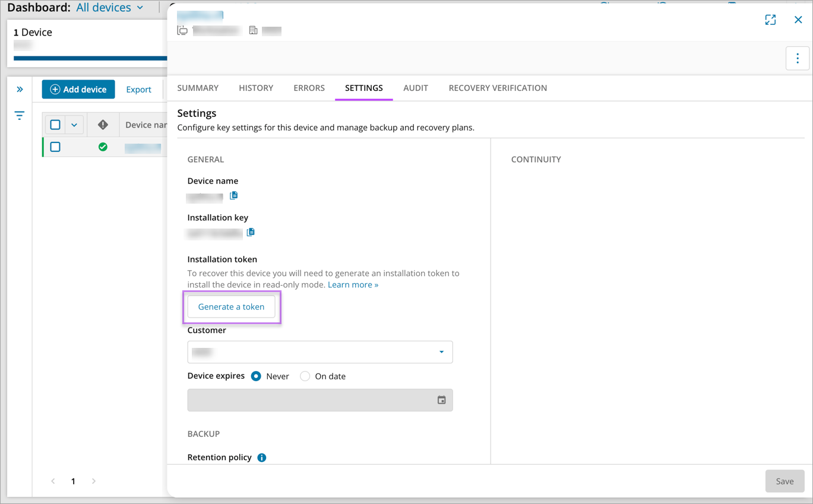Follow the Learn more link
The image size is (813, 504).
pos(353,285)
